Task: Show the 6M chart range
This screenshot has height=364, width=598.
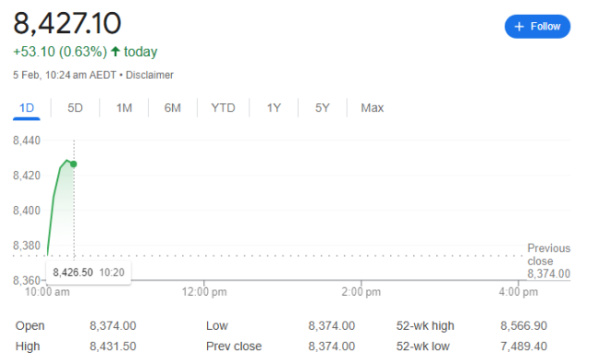Action: coord(172,108)
